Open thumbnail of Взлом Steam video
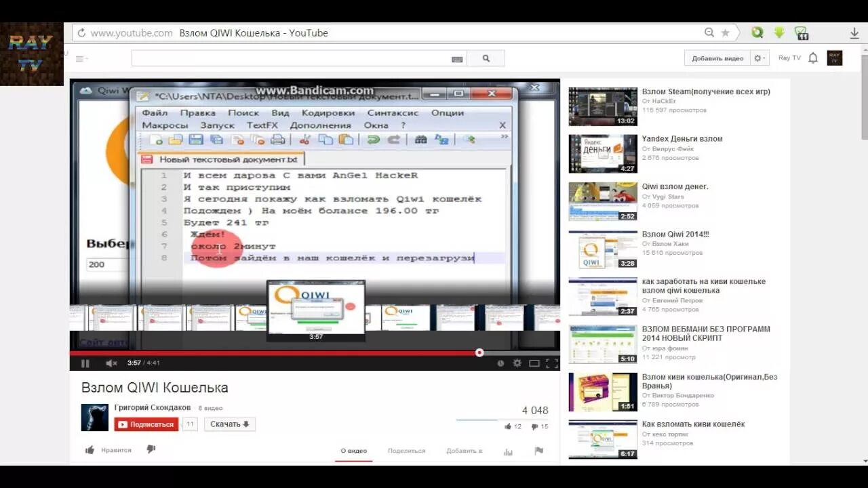The width and height of the screenshot is (868, 488). [603, 106]
